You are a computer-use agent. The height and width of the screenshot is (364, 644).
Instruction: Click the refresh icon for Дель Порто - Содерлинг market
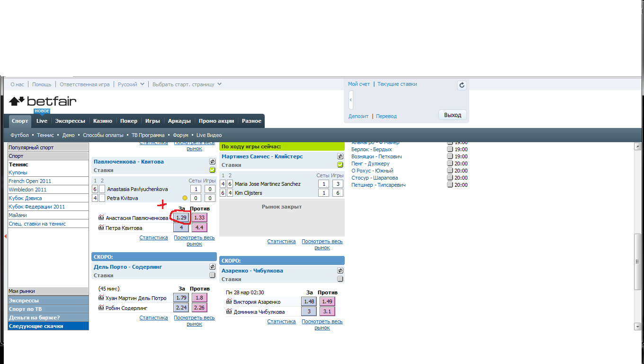tap(212, 267)
